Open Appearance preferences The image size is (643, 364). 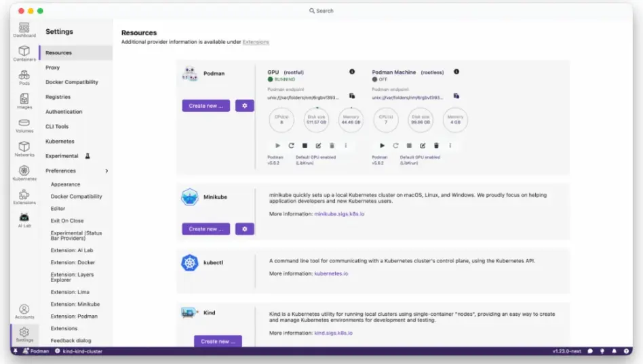[66, 184]
